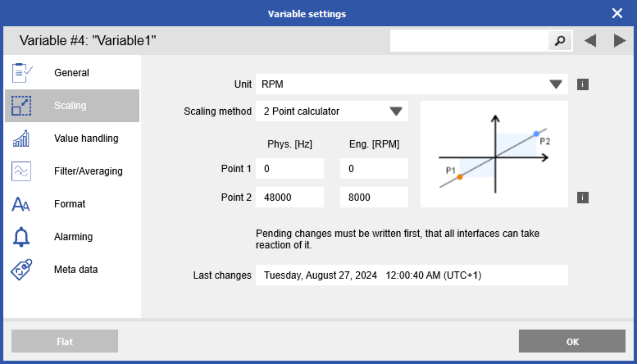
Task: Open the Scaling section icon
Action: click(21, 106)
